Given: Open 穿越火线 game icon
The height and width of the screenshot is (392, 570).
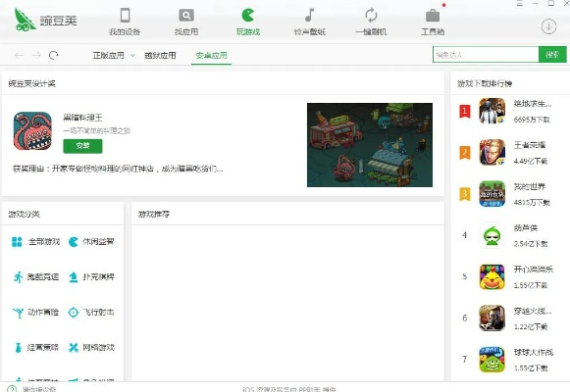Looking at the screenshot, I should coord(492,318).
